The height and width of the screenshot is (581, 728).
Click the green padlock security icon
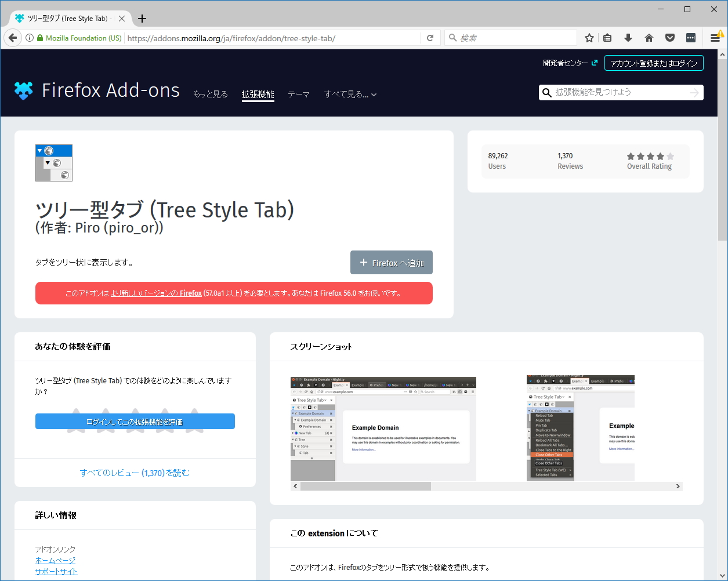coord(40,38)
